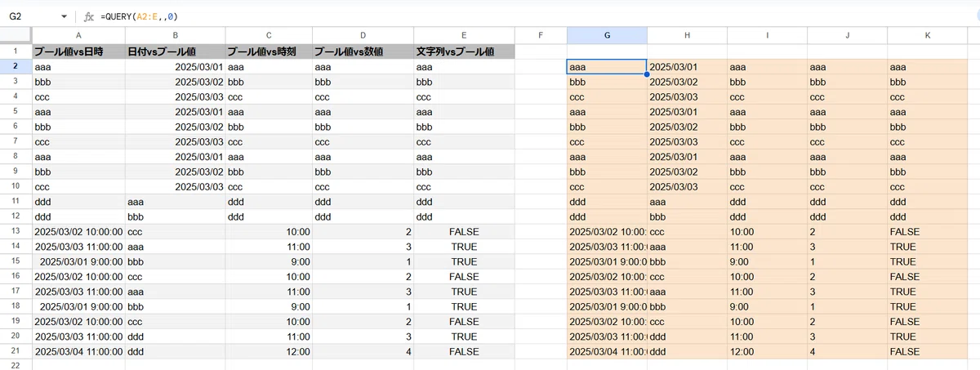Select row 1 header number

[16, 51]
